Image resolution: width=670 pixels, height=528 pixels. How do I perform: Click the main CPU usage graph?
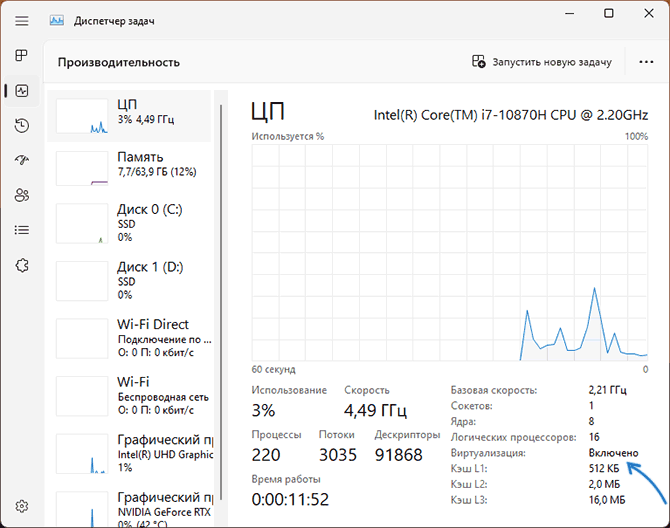click(450, 252)
